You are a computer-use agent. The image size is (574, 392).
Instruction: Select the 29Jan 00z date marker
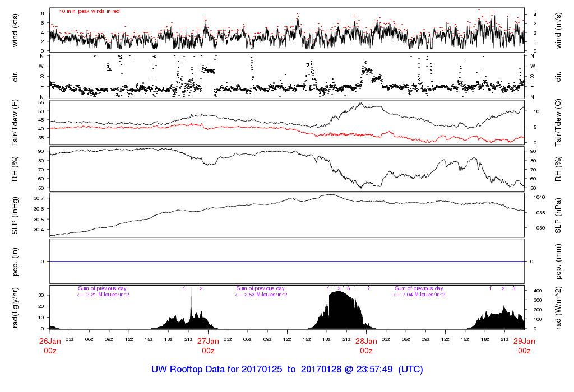pos(524,345)
